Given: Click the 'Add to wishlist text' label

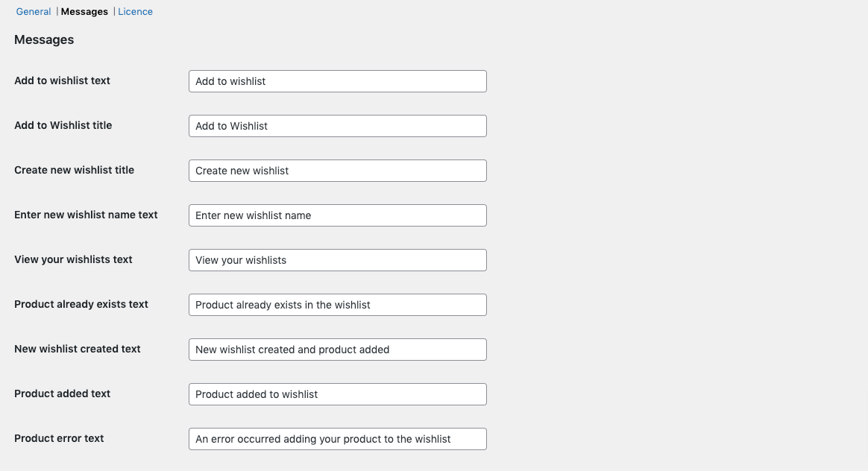Looking at the screenshot, I should click(62, 80).
